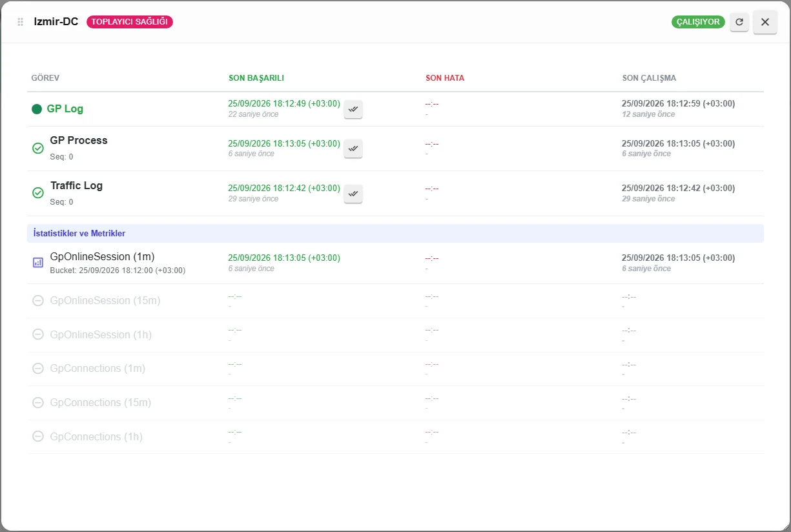Click the GP Log task name

pyautogui.click(x=65, y=108)
